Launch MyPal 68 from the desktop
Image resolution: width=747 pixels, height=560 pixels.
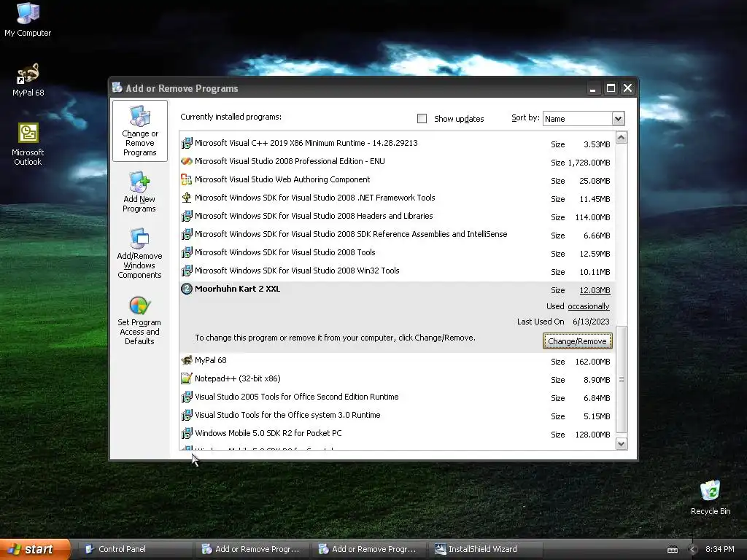click(28, 79)
